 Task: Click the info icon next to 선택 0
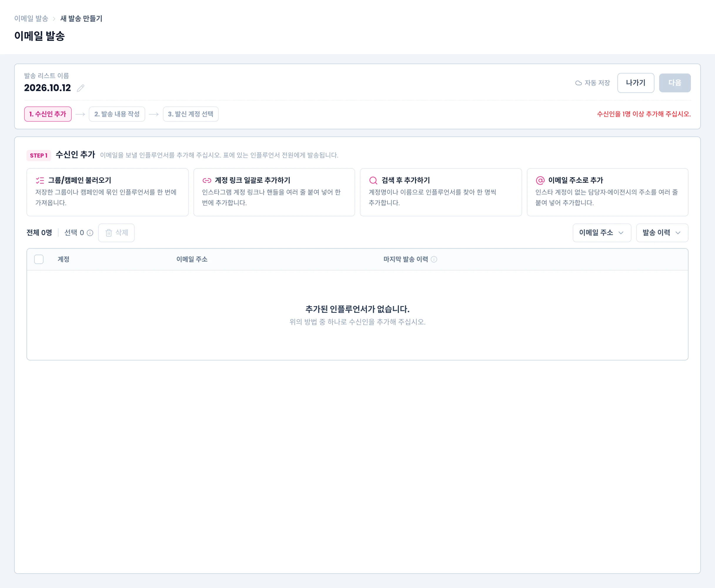click(90, 233)
